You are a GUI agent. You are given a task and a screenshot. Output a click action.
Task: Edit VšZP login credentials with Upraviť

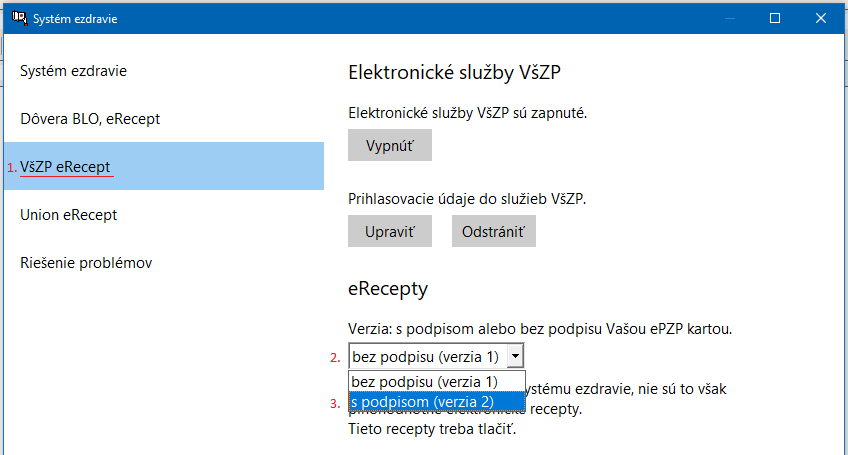(x=390, y=231)
